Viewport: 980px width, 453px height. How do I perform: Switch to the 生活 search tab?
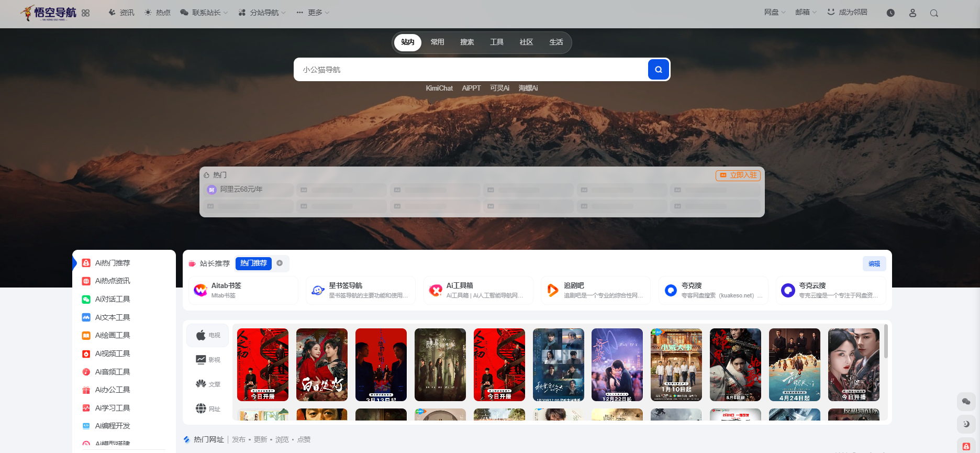(x=556, y=42)
